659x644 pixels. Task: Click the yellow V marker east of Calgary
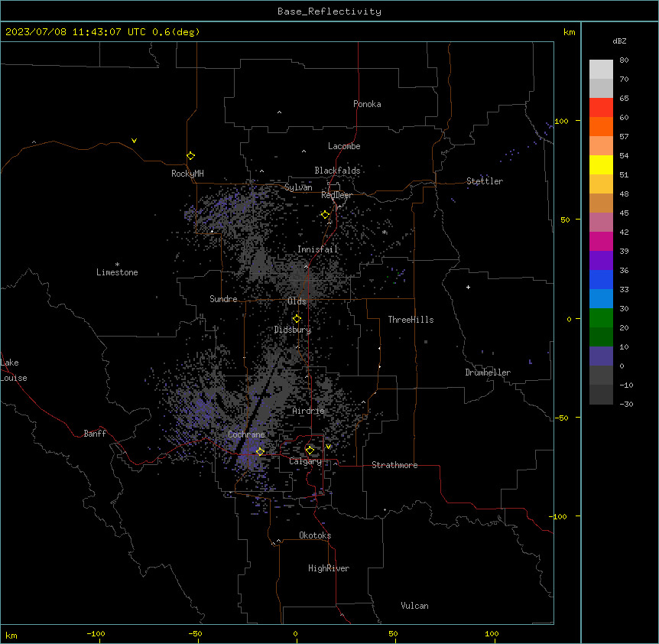point(328,447)
